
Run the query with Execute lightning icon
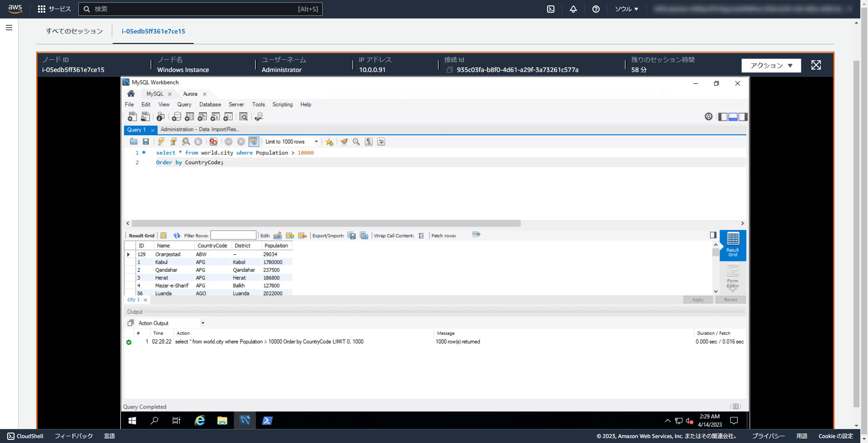(161, 142)
